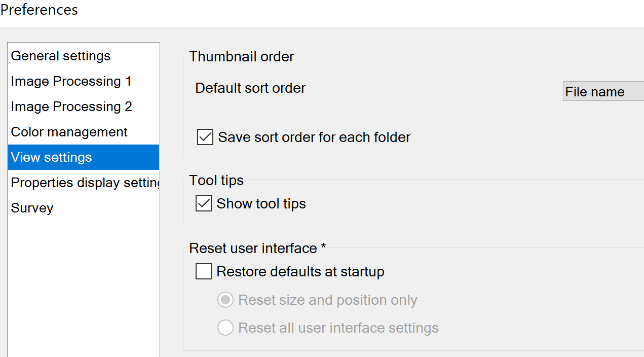Select Image Processing 1 in the sidebar
The image size is (644, 357).
click(71, 81)
